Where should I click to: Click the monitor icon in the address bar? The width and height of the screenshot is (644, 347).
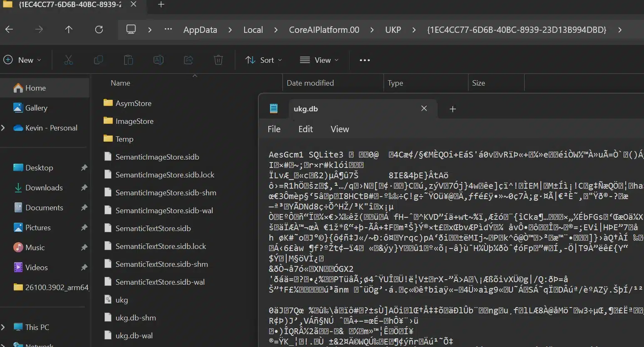point(131,30)
